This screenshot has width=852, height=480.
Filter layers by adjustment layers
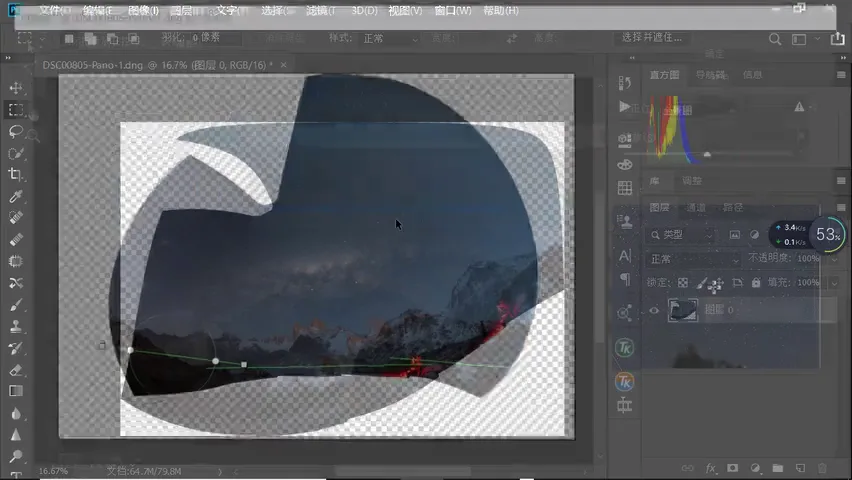click(x=754, y=235)
